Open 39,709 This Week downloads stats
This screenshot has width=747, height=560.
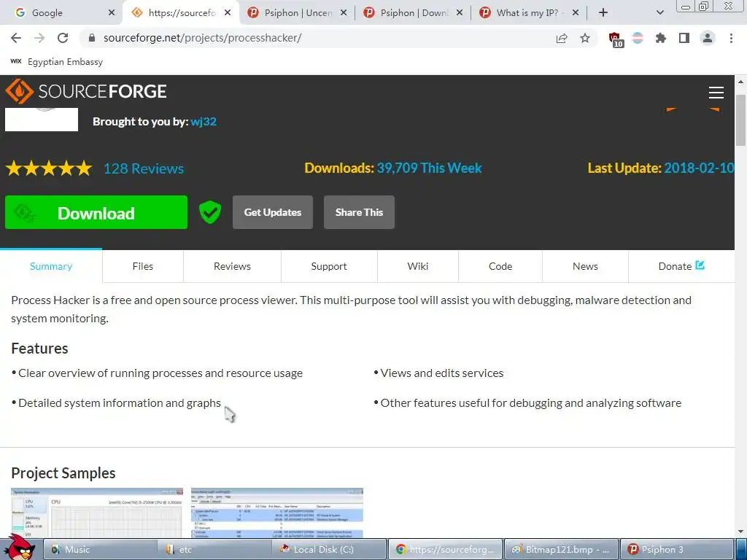tap(429, 168)
